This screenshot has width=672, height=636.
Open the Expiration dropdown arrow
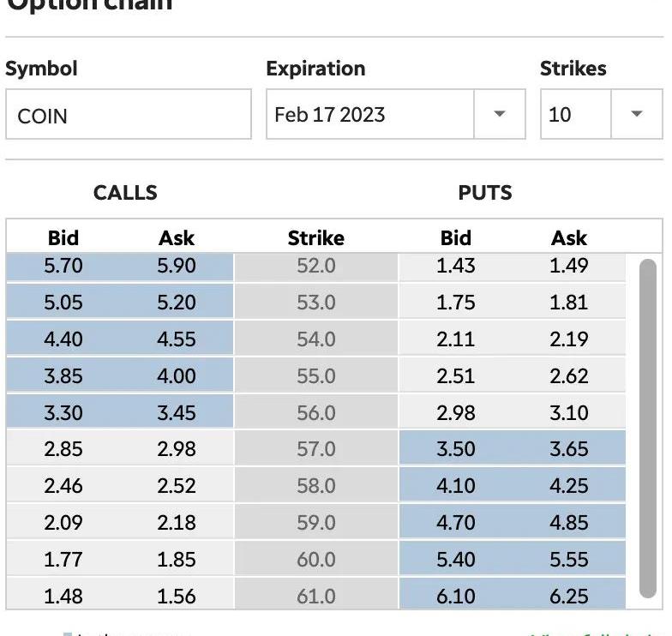499,115
